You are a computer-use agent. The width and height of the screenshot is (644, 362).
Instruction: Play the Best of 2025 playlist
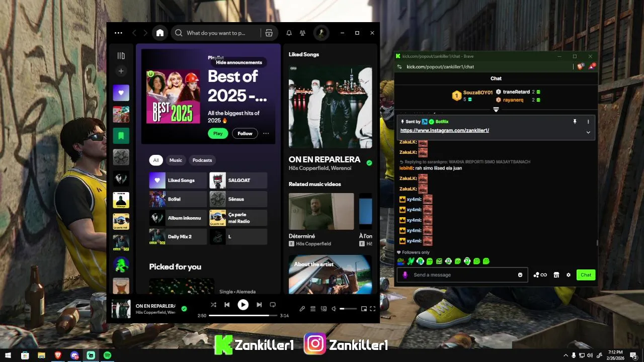[218, 133]
